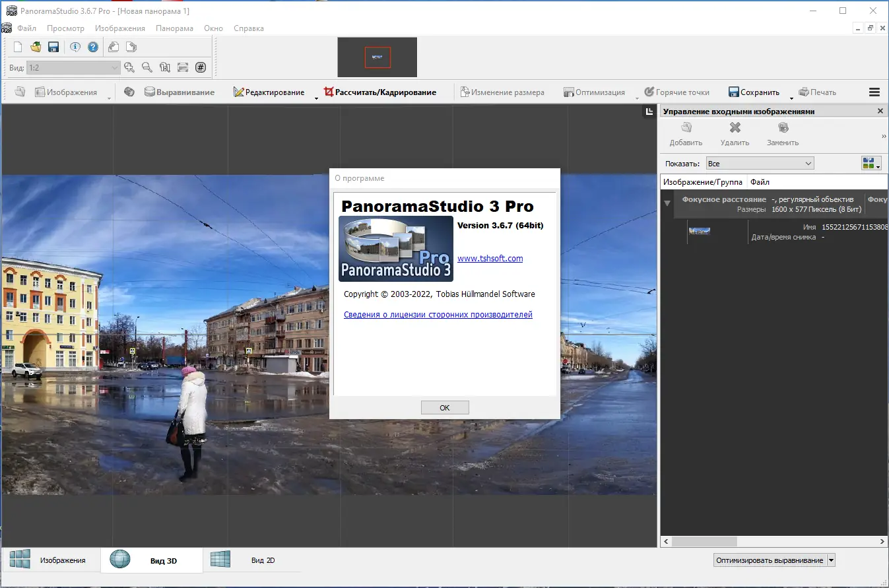Image resolution: width=889 pixels, height=588 pixels.
Task: Click the 1:1 actual size zoom icon
Action: [165, 67]
